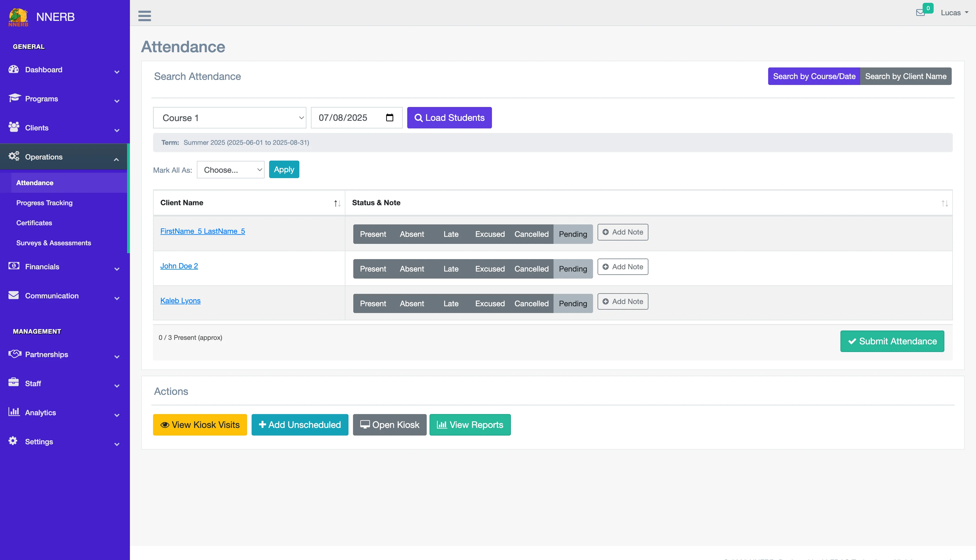Open the FirstName_5 LastName_5 client link

coord(202,231)
